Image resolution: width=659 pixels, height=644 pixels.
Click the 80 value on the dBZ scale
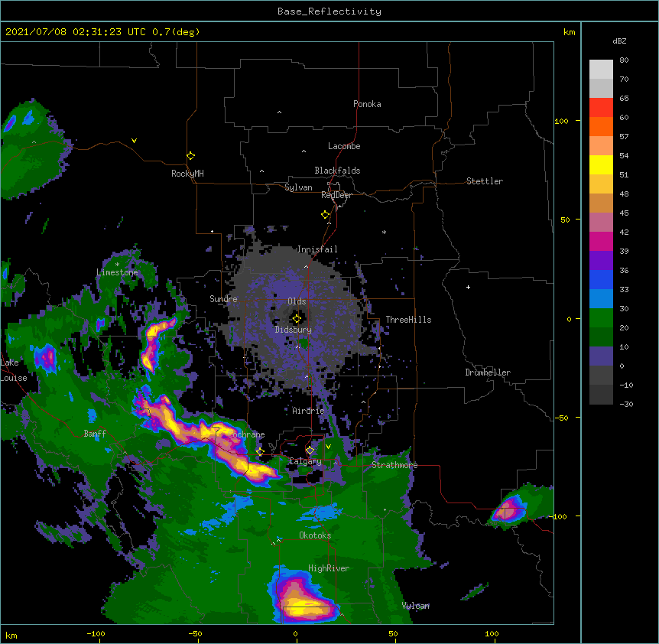point(624,60)
